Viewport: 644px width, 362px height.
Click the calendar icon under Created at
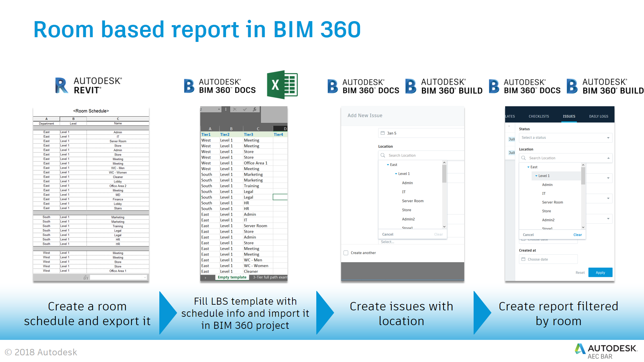pos(524,259)
